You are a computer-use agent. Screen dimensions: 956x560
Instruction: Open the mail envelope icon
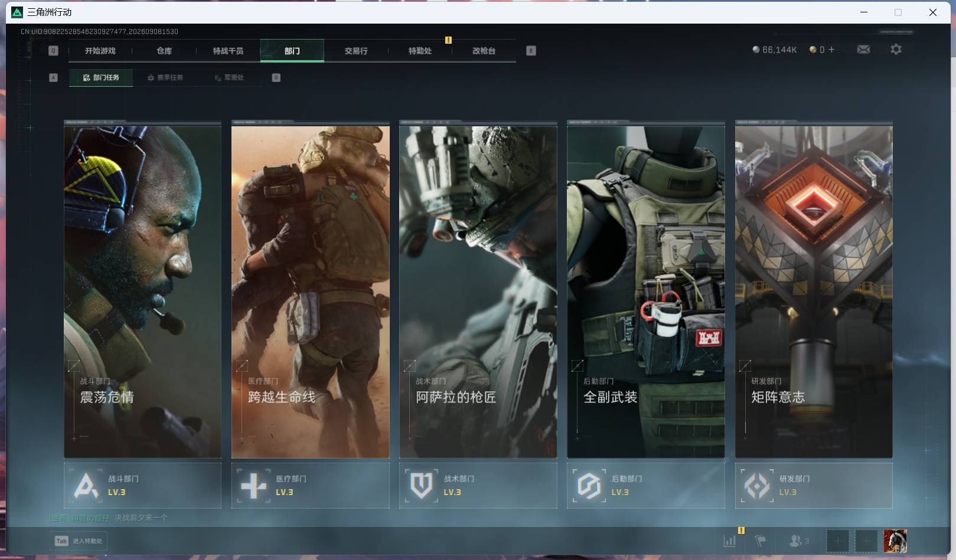[x=863, y=50]
